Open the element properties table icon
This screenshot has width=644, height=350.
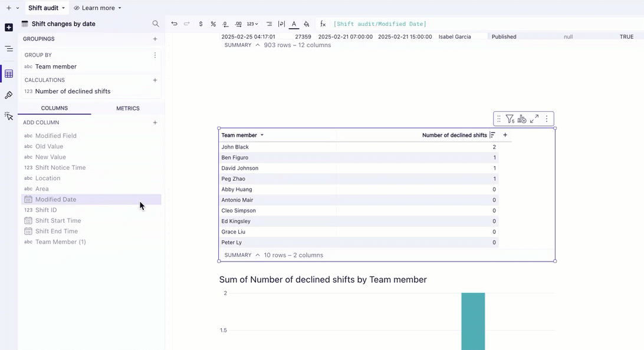tap(9, 74)
